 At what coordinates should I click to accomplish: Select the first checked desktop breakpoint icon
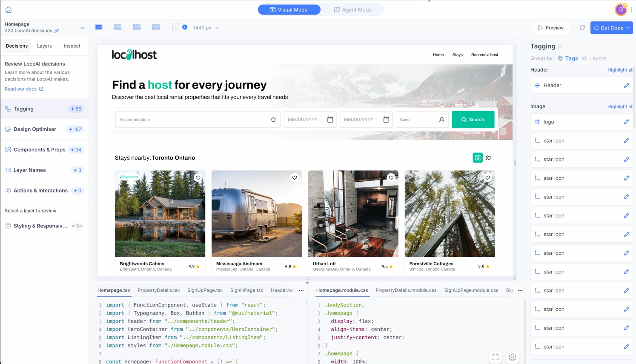[99, 27]
